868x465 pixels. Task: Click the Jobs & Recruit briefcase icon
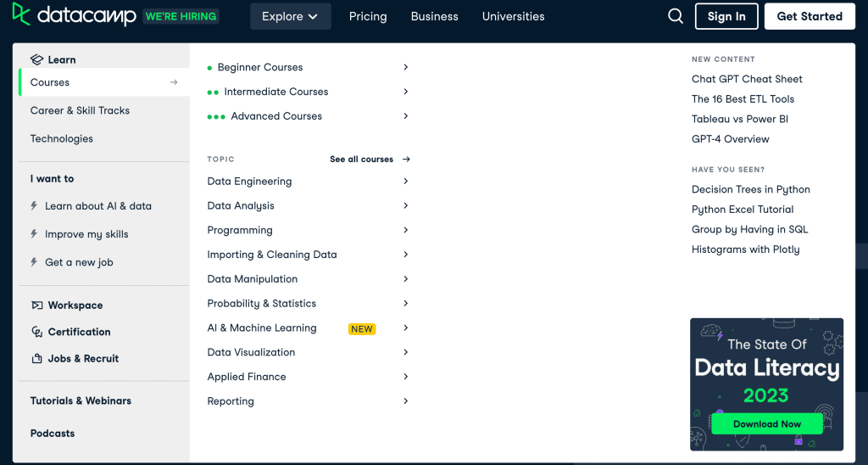tap(37, 359)
